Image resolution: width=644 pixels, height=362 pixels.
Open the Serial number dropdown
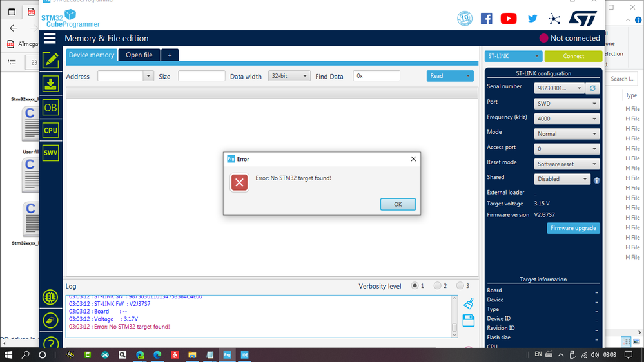(x=560, y=88)
